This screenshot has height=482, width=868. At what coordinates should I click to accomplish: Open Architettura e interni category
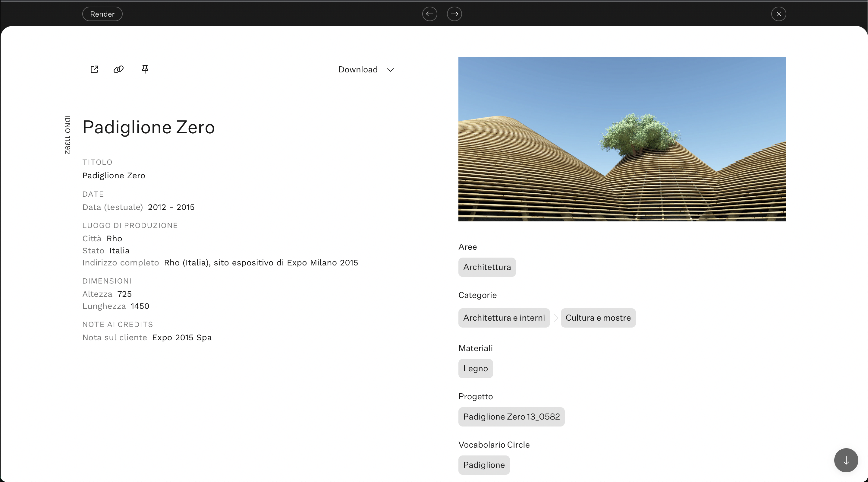(504, 318)
